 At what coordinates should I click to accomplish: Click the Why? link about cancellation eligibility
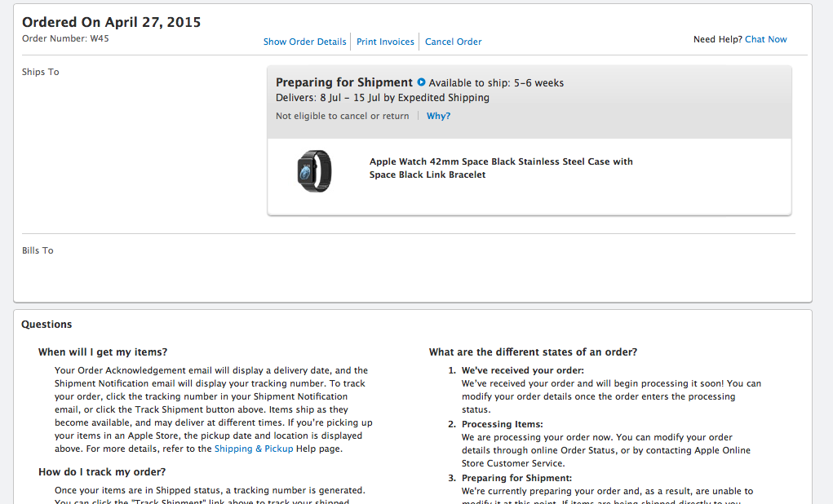(438, 116)
